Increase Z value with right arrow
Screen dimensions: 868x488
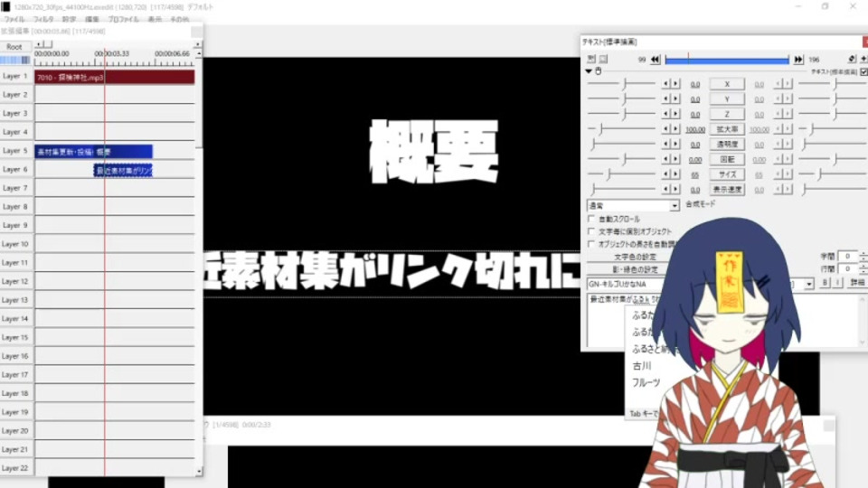click(x=675, y=114)
